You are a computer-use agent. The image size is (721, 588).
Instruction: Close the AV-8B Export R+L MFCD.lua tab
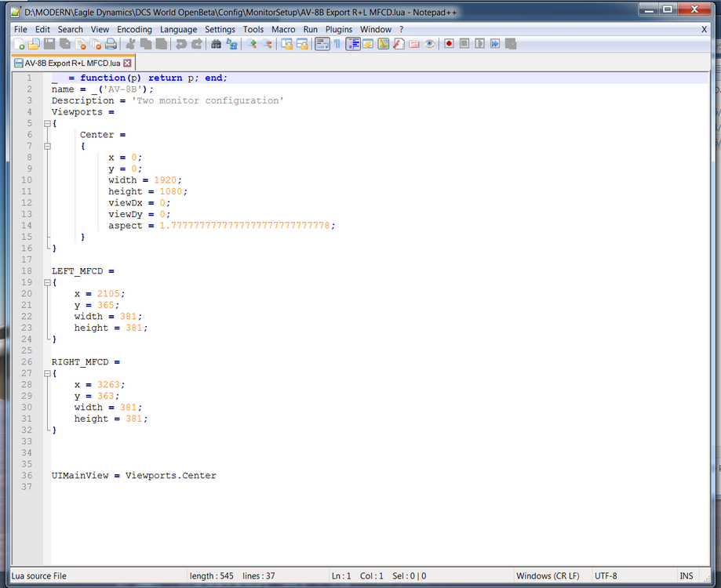pyautogui.click(x=127, y=63)
